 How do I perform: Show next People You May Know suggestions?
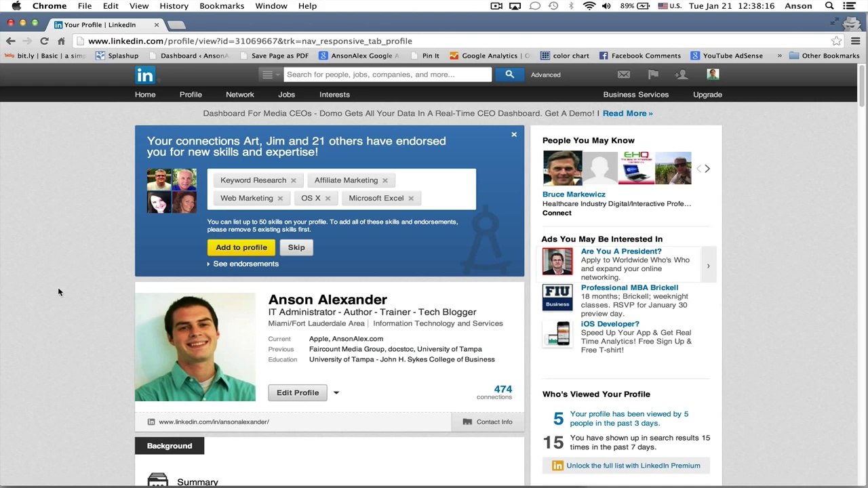tap(707, 169)
